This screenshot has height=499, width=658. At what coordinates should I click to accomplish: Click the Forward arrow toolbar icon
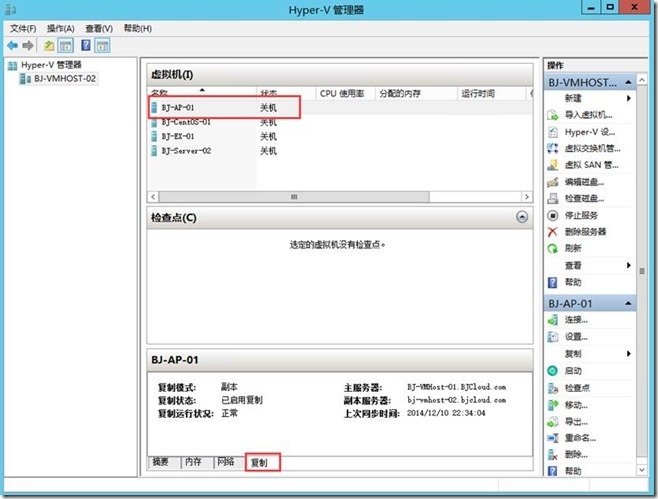[28, 45]
